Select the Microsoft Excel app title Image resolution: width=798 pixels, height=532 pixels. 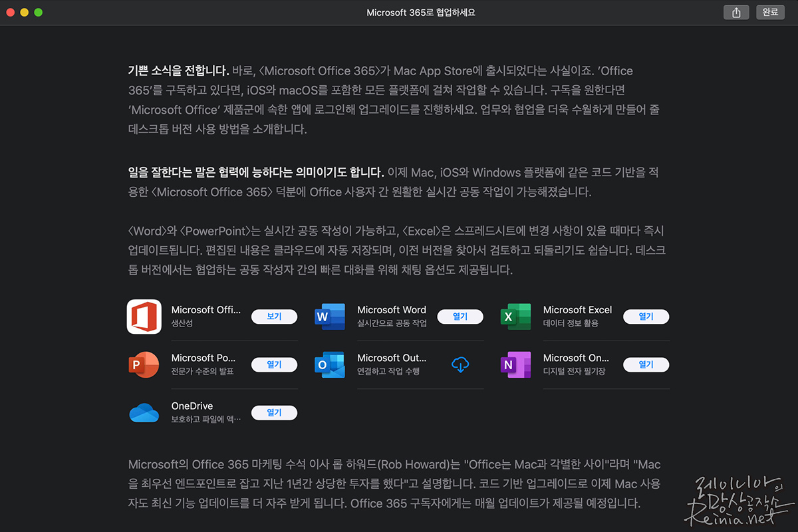577,310
